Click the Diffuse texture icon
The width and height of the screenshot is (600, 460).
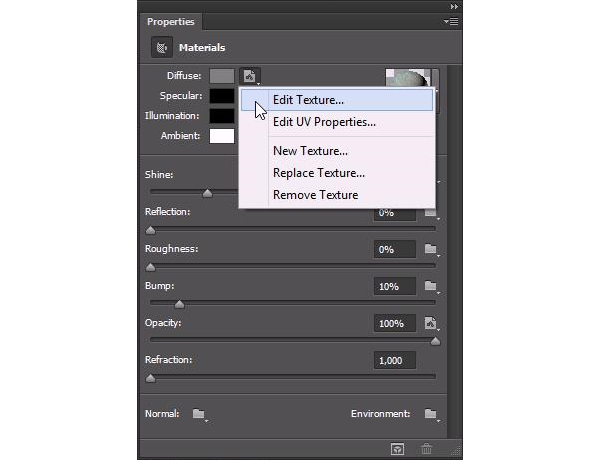tap(251, 76)
